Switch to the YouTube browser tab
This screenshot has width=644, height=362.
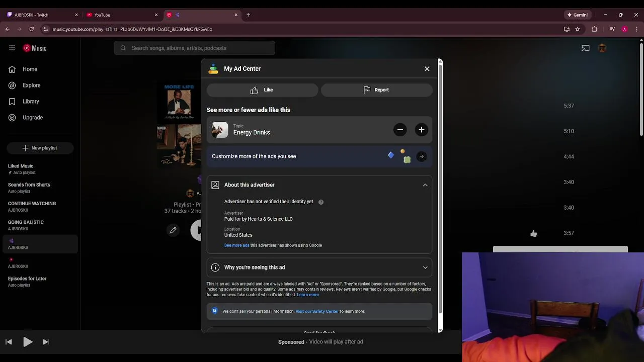click(x=122, y=15)
